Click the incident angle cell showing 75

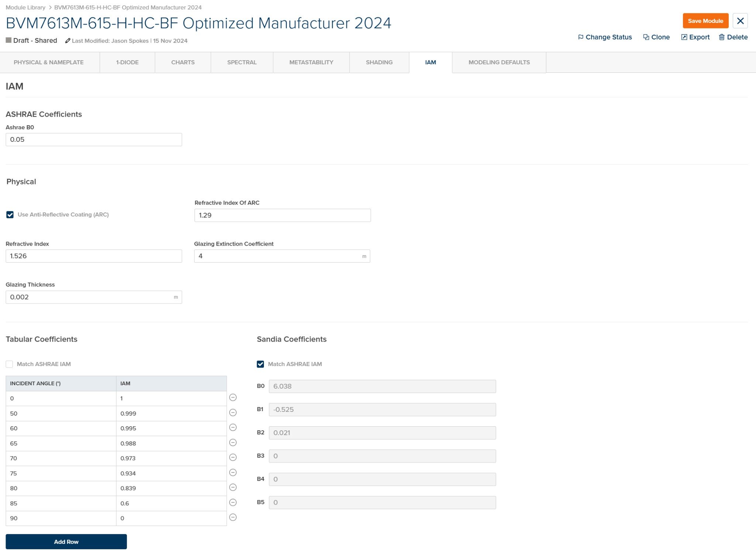(61, 474)
